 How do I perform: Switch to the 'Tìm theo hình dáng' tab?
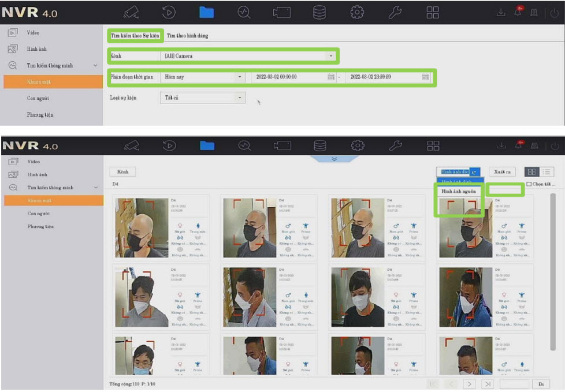pyautogui.click(x=188, y=36)
